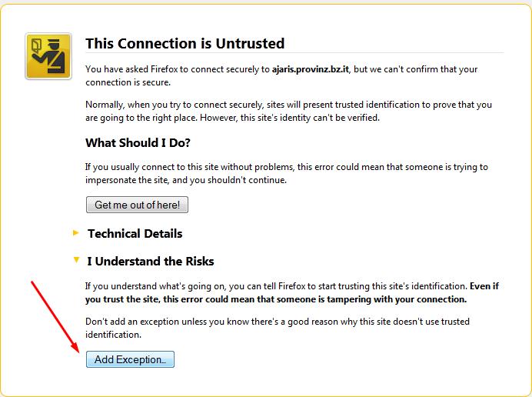The image size is (532, 397).
Task: Toggle the I Understand the Risks heading
Action: point(151,262)
